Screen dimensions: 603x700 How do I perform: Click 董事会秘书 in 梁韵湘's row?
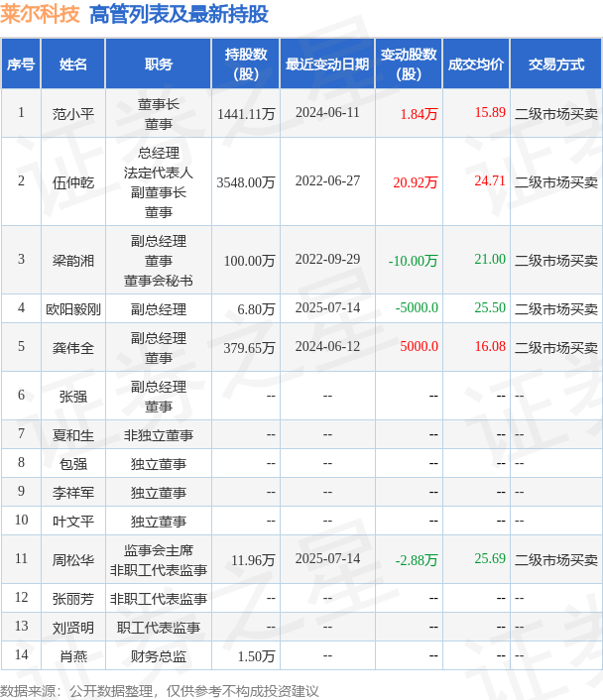click(x=159, y=281)
